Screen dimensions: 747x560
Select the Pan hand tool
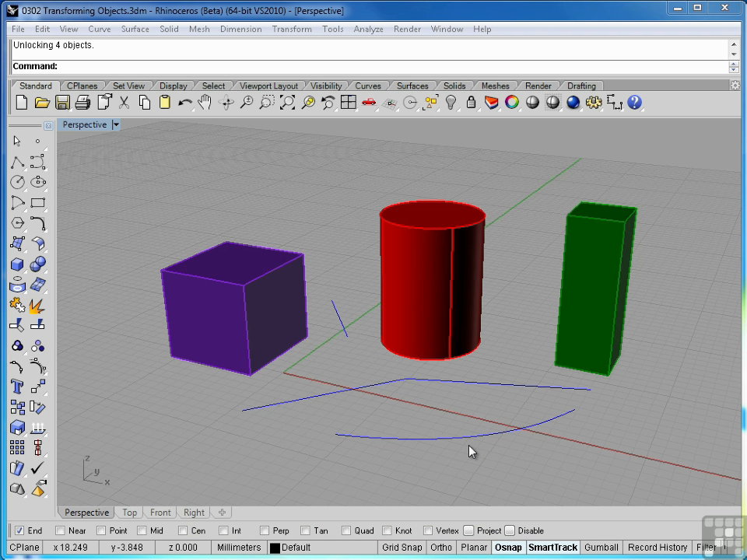click(x=205, y=103)
